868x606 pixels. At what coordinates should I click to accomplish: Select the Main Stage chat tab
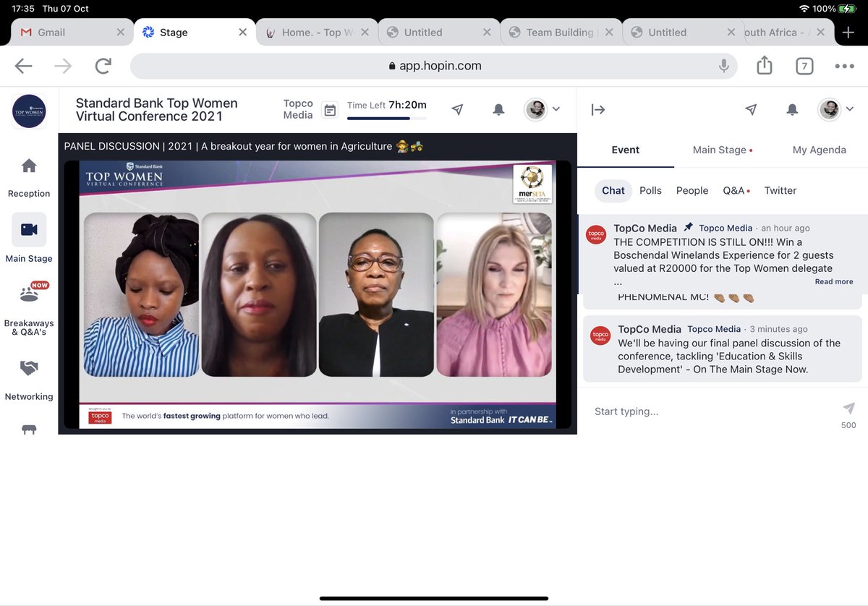click(723, 150)
